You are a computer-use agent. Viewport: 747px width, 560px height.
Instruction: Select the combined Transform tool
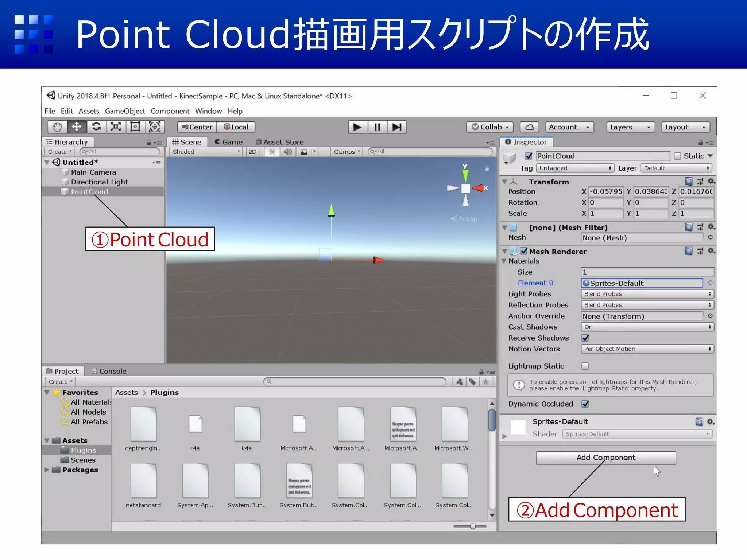click(x=155, y=127)
